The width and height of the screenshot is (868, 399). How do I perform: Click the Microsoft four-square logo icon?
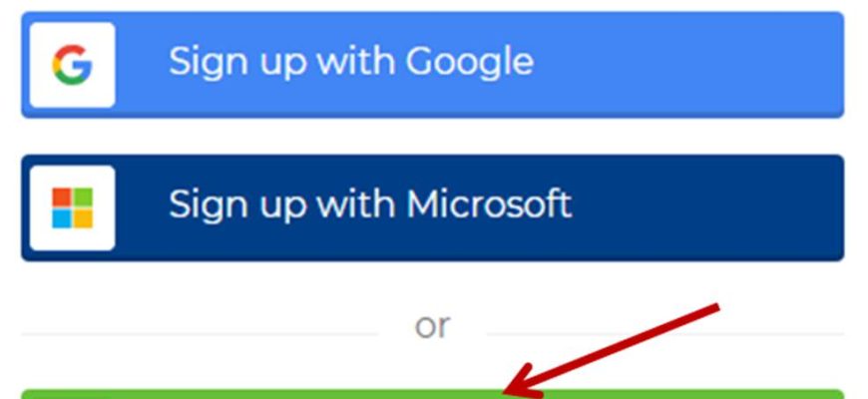72,208
